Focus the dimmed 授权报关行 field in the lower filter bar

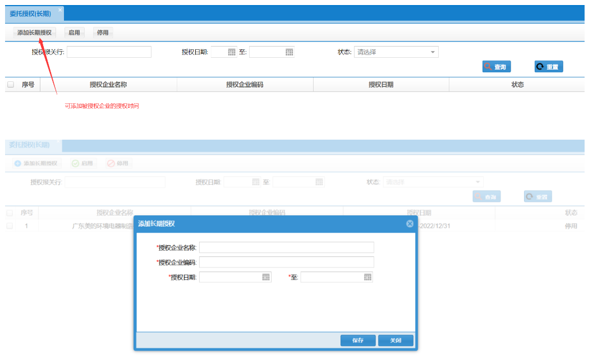pyautogui.click(x=115, y=182)
